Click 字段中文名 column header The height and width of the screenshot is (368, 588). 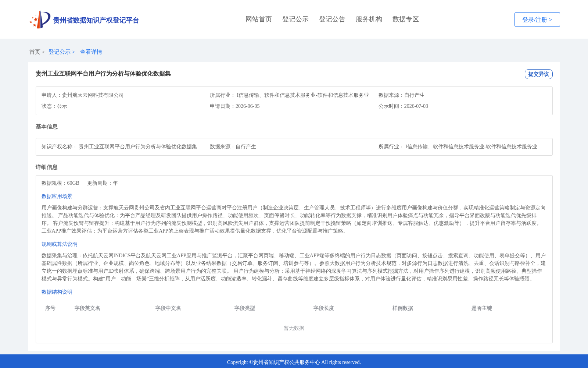coord(168,308)
